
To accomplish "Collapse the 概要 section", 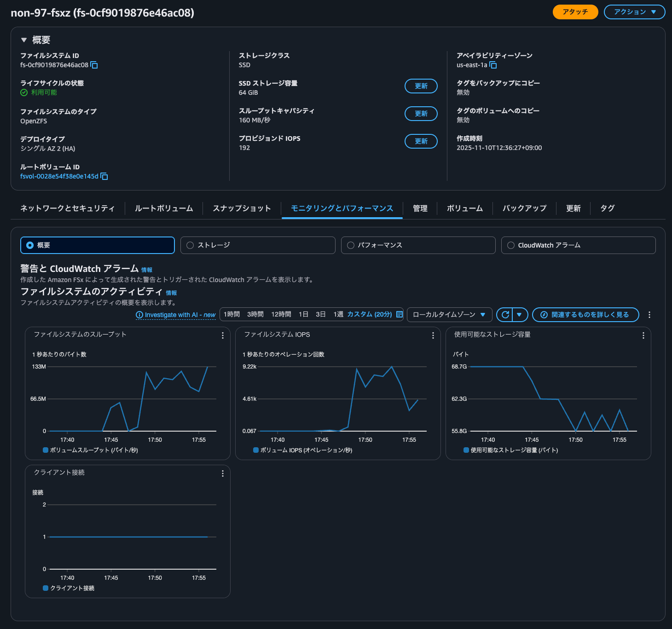I will tap(24, 40).
